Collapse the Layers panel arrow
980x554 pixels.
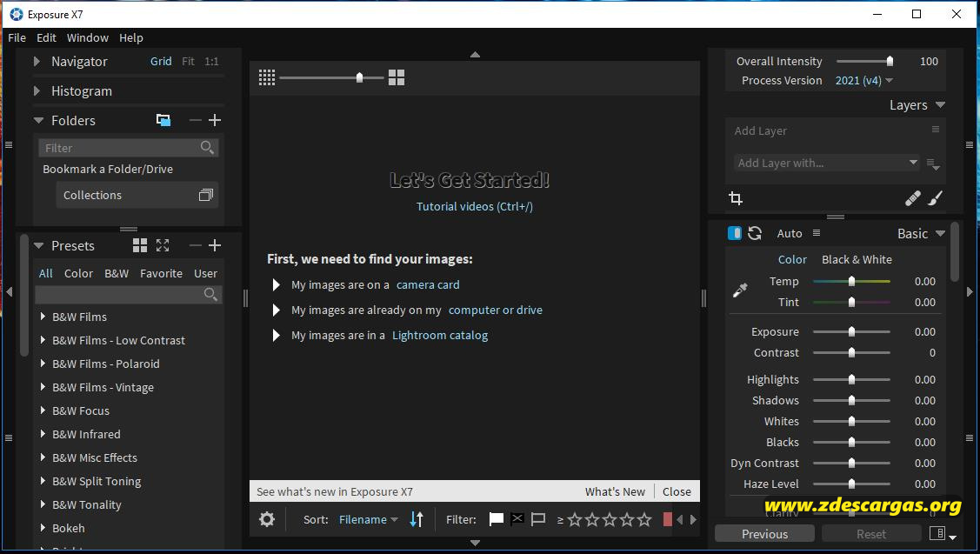tap(940, 105)
